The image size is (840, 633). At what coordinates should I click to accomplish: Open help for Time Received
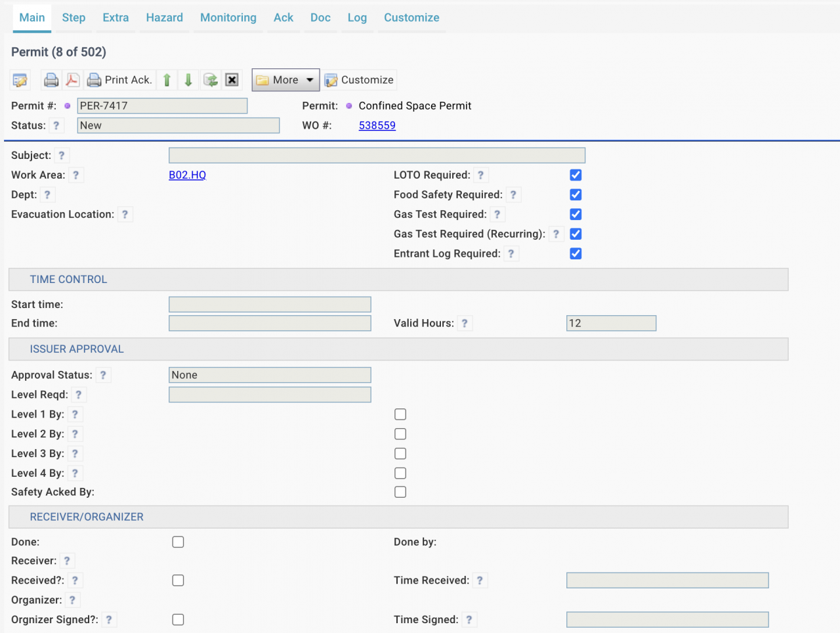[x=480, y=580]
